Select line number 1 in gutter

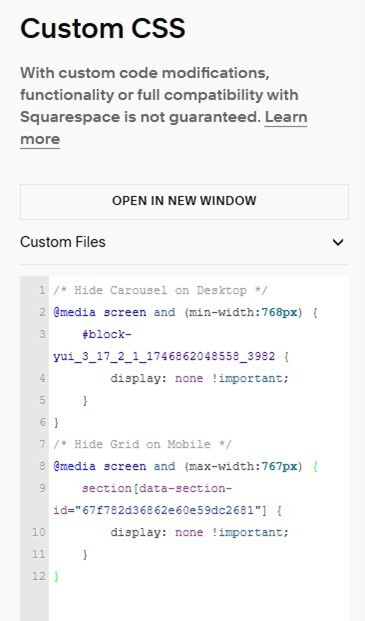coord(42,290)
